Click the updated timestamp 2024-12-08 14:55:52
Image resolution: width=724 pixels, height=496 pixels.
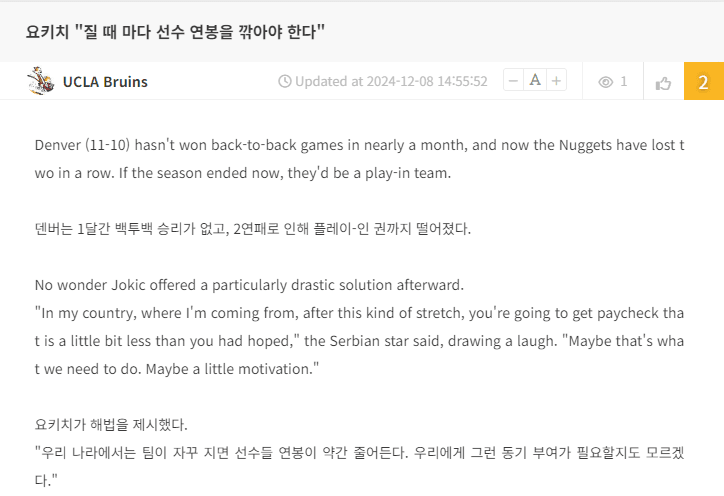click(418, 82)
